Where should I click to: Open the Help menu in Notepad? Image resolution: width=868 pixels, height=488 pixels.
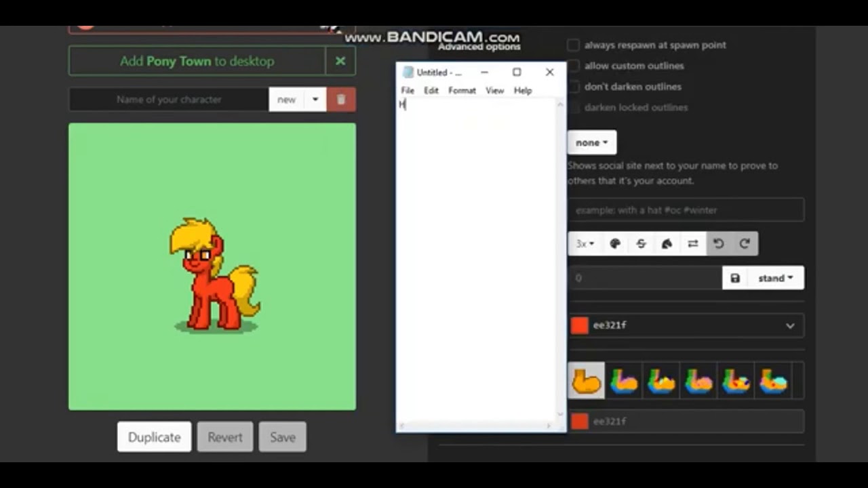tap(523, 90)
